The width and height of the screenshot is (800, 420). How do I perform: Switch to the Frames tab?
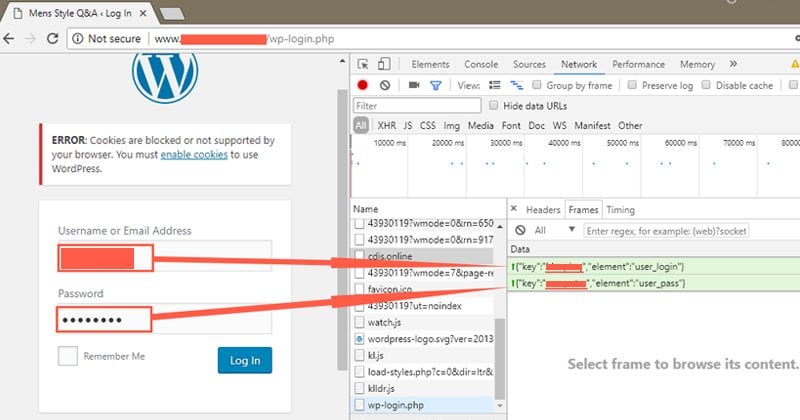pos(583,210)
